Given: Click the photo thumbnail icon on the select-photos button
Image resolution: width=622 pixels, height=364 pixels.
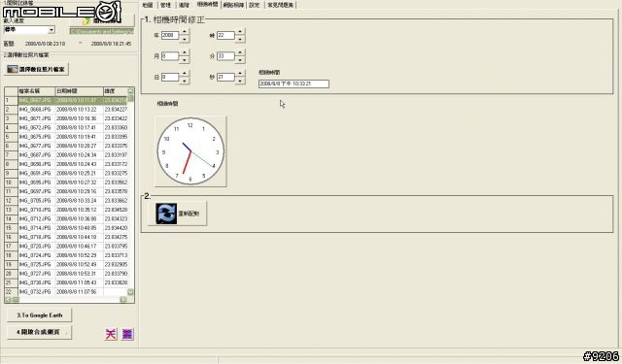Looking at the screenshot, I should coord(13,69).
